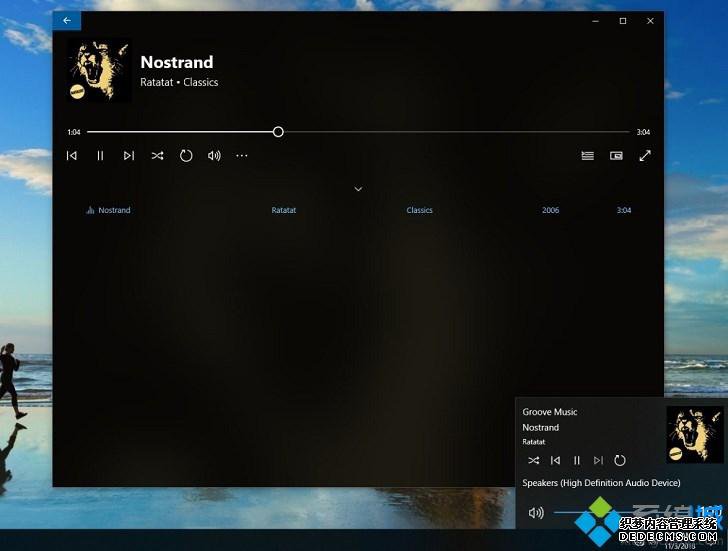This screenshot has height=551, width=728.
Task: Toggle shuffle in the volume flyout
Action: click(533, 460)
